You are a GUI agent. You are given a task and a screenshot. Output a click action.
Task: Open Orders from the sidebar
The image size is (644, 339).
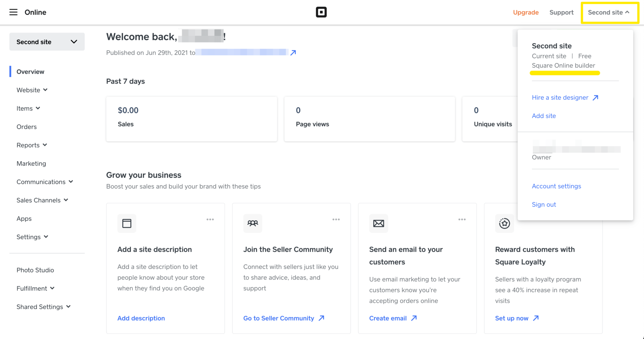[x=26, y=127]
